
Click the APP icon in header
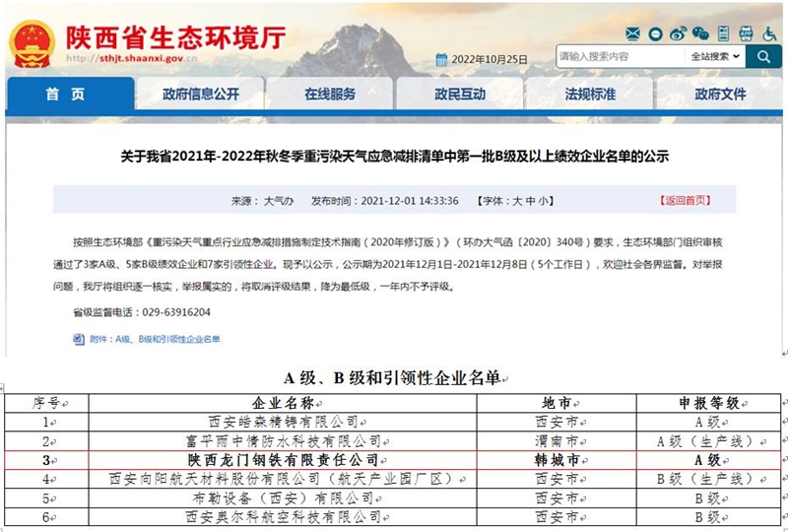pyautogui.click(x=747, y=33)
